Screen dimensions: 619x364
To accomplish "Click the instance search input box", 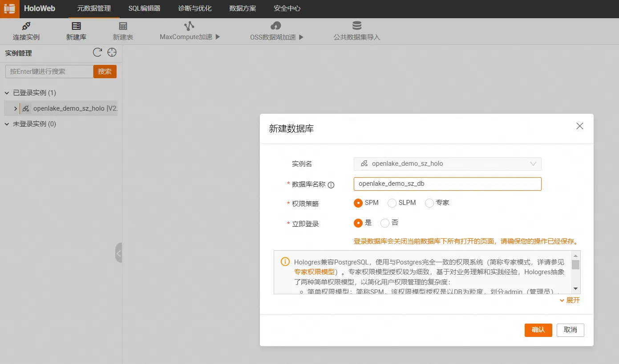I will click(x=49, y=72).
